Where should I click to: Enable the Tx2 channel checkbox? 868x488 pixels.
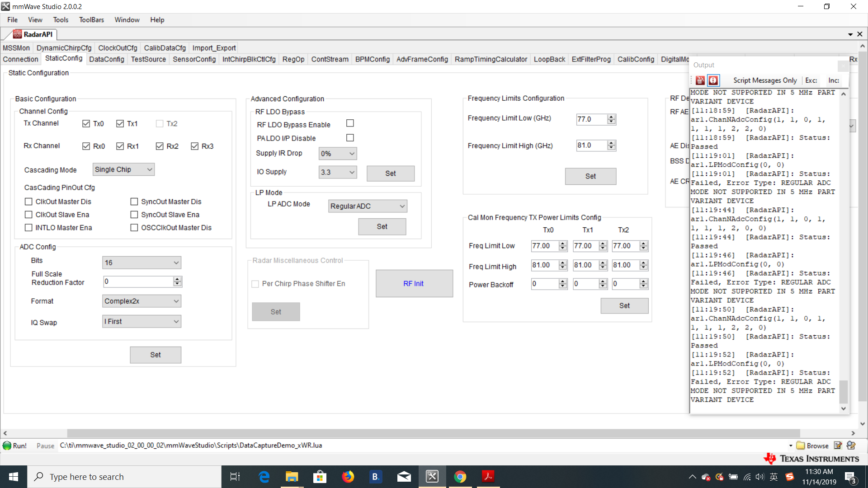160,124
